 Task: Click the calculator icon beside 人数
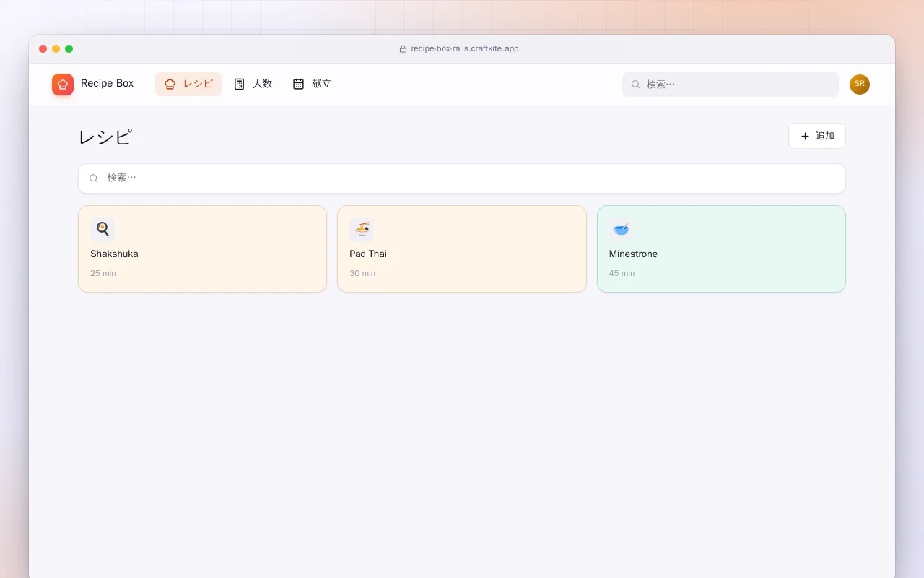[x=240, y=84]
